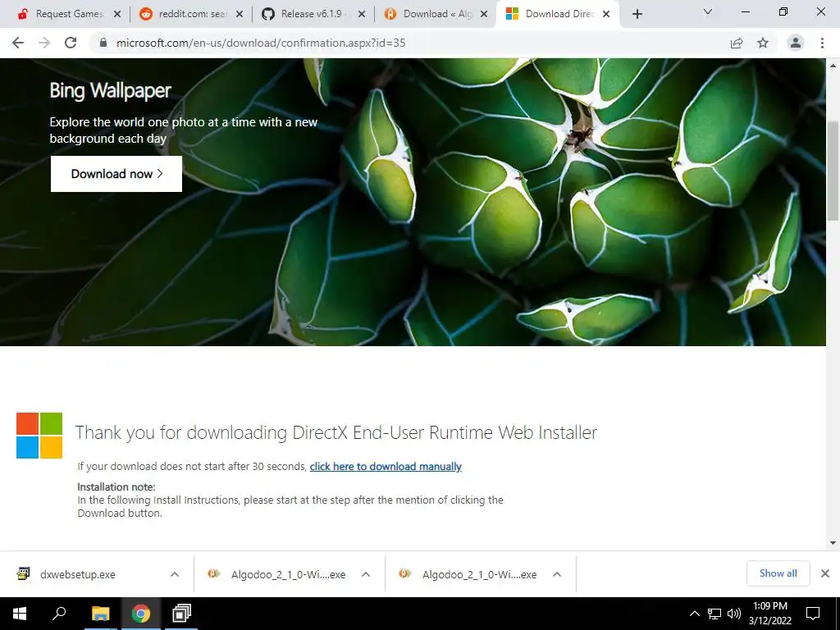This screenshot has height=630, width=840.
Task: Click Download now for Bing Wallpaper
Action: (x=116, y=174)
